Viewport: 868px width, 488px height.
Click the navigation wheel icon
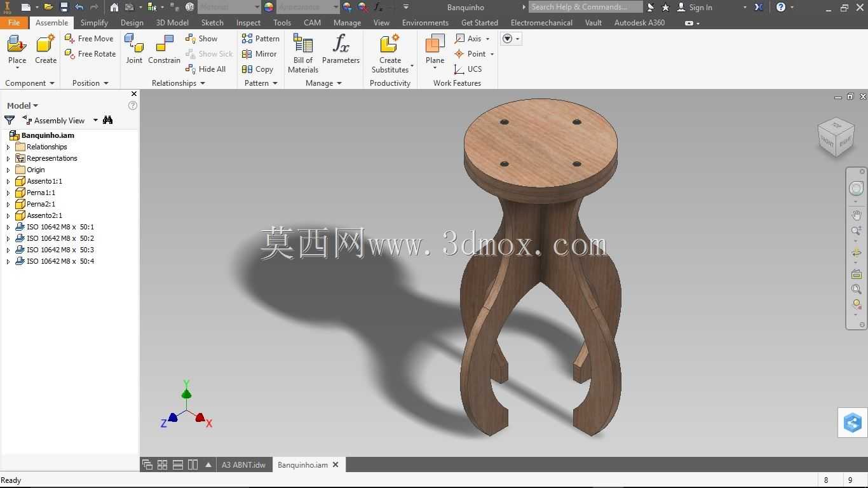(x=857, y=188)
